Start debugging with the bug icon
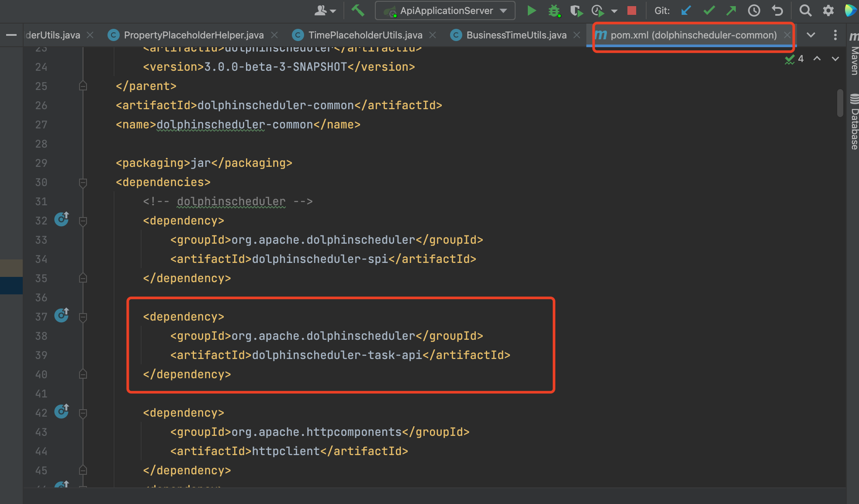This screenshot has height=504, width=859. click(554, 10)
